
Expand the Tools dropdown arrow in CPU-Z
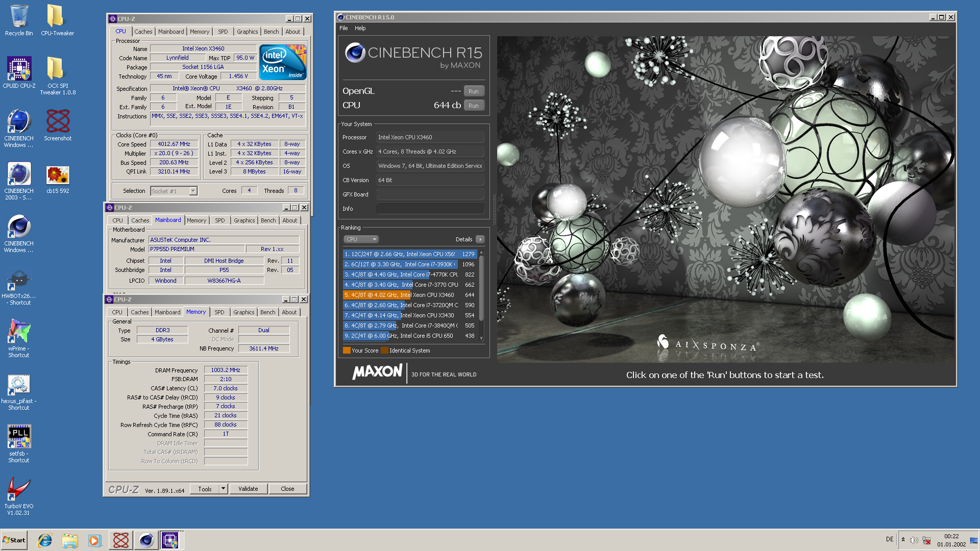pos(223,489)
